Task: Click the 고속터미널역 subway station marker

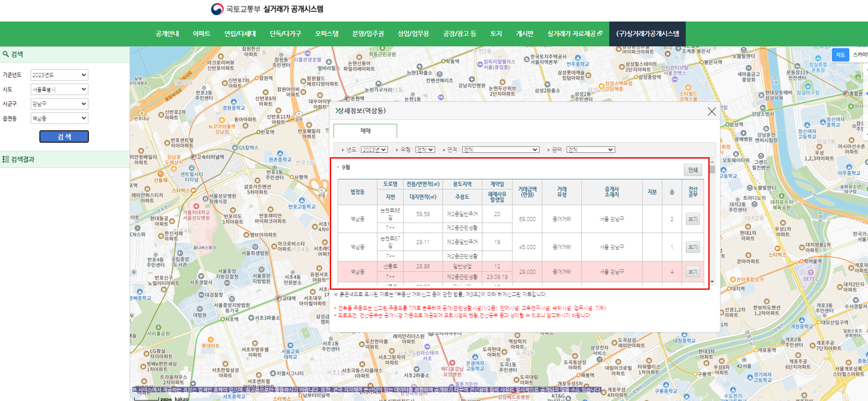Action: (x=194, y=157)
